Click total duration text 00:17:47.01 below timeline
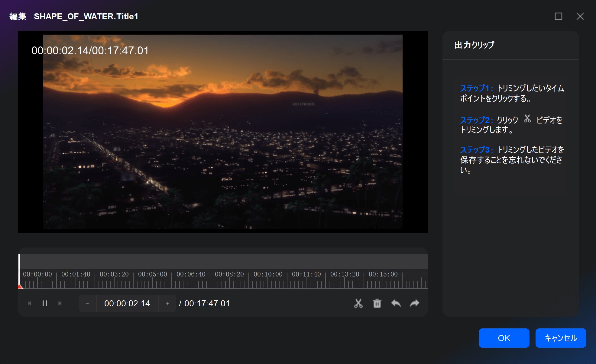 pos(207,303)
